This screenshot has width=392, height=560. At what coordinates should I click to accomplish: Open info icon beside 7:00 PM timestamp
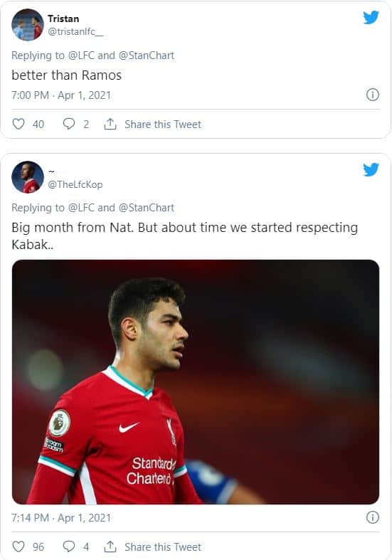[x=373, y=95]
